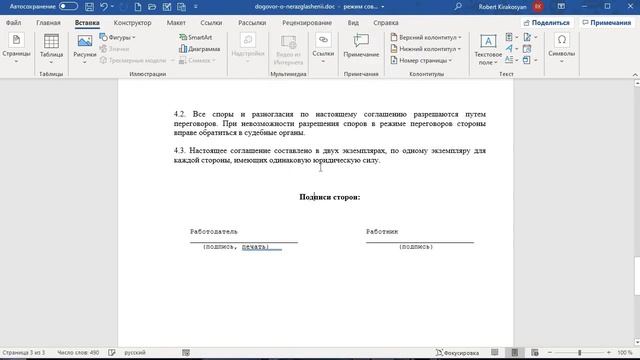640x360 pixels.
Task: Switch to the Ссылки ribbon tab
Action: click(211, 23)
